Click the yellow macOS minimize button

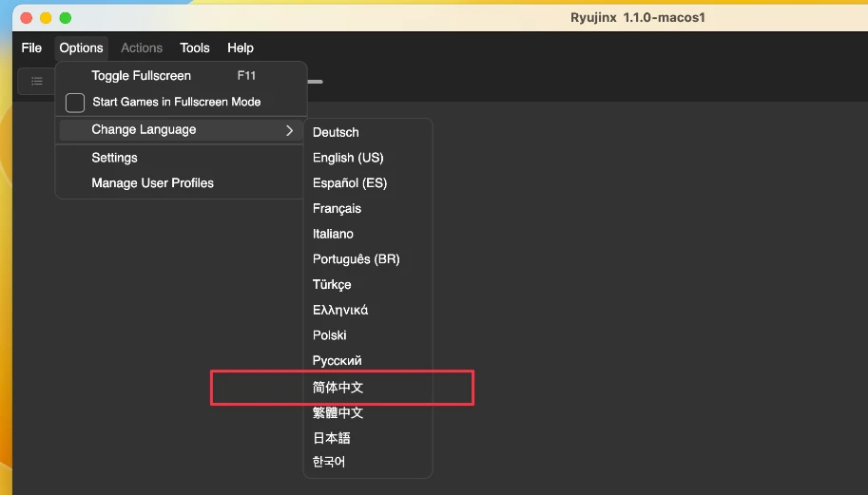(x=46, y=18)
